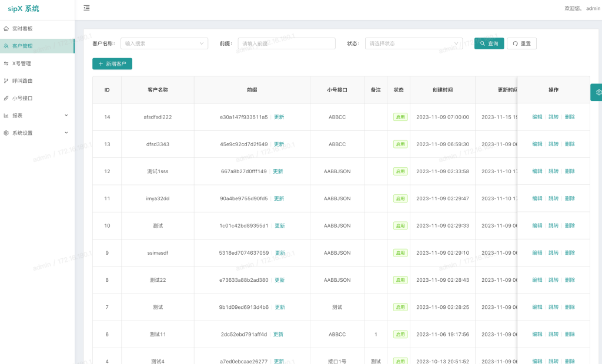Click 编辑 for customer imya32dd

[x=537, y=198]
